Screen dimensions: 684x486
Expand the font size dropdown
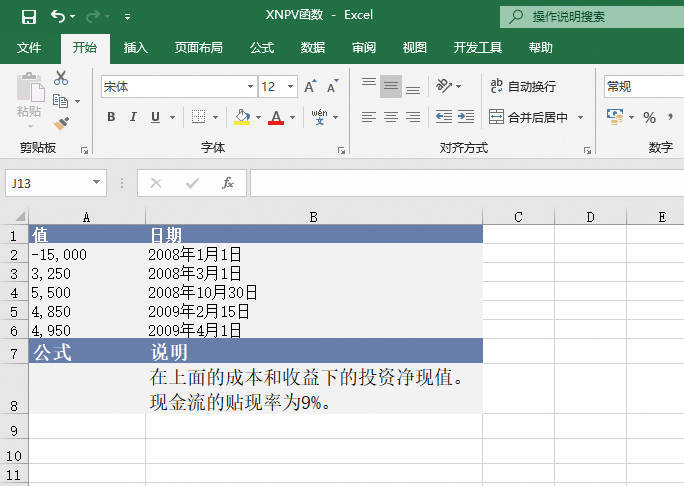click(291, 87)
